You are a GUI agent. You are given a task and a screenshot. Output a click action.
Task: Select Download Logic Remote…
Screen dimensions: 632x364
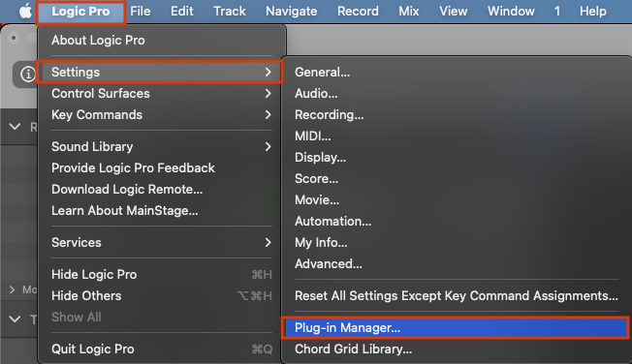point(161,189)
